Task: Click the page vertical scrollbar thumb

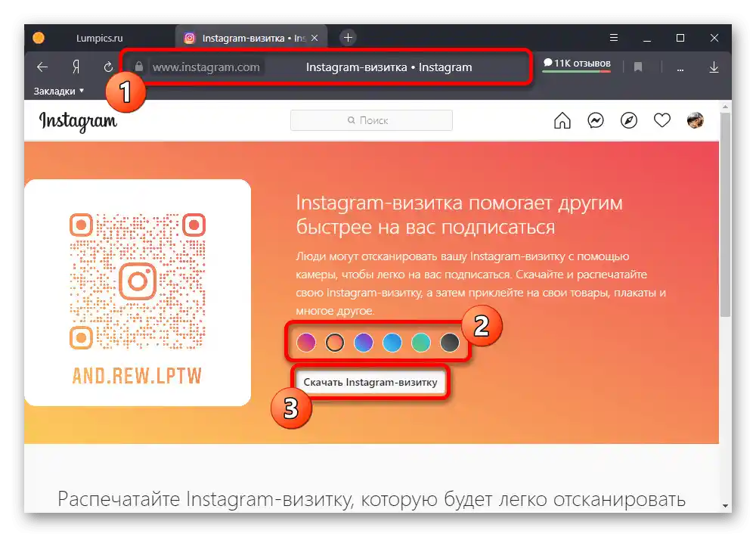Action: coord(725,215)
